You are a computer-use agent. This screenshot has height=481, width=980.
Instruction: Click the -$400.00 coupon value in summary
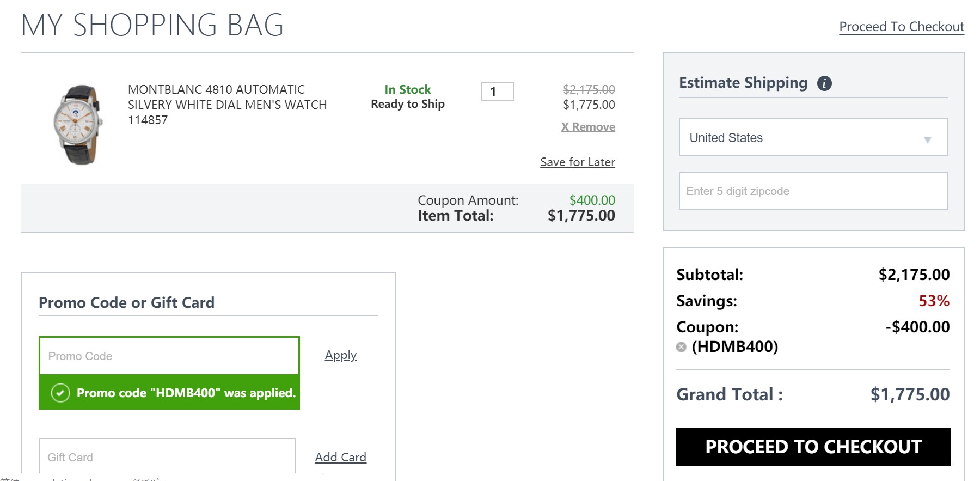pos(917,327)
